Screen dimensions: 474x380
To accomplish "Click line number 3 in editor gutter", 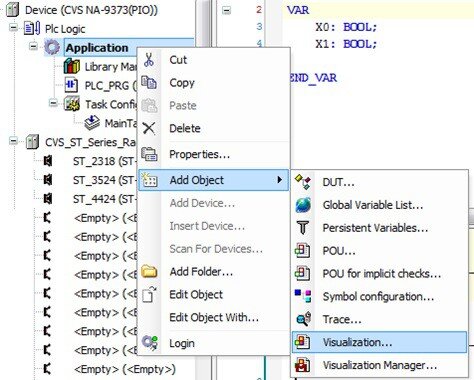I will point(259,26).
